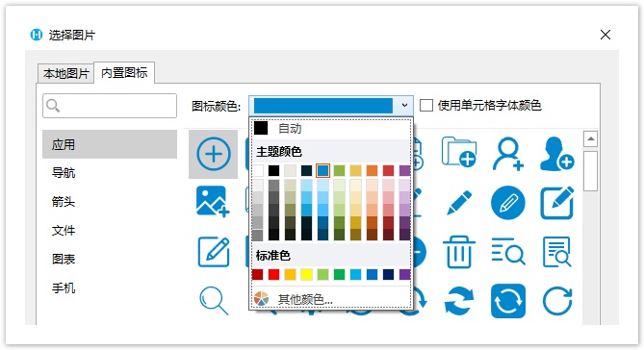Select the pencil on note icon
This screenshot has height=350, width=644.
click(214, 252)
